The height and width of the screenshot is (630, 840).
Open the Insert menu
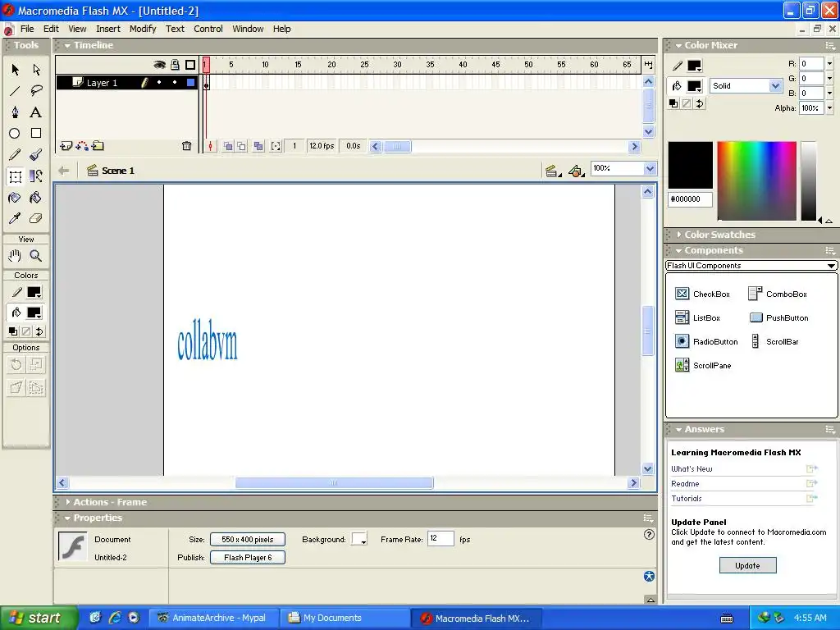[x=108, y=29]
